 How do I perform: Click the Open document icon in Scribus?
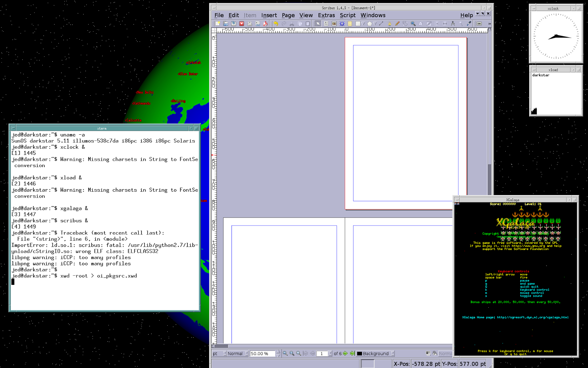point(226,24)
